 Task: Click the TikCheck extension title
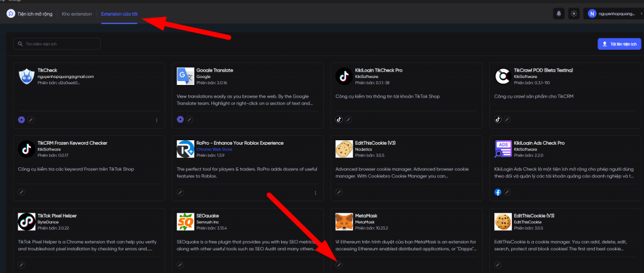point(47,70)
